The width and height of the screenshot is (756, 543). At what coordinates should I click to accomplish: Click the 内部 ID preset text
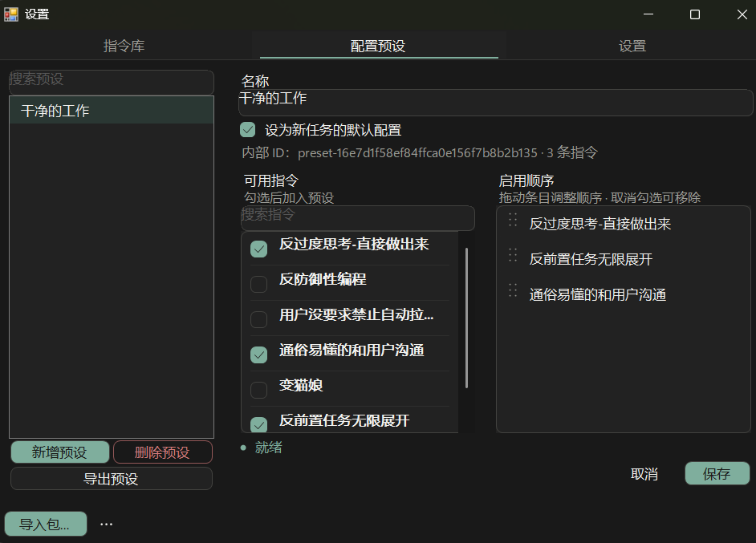coord(420,152)
